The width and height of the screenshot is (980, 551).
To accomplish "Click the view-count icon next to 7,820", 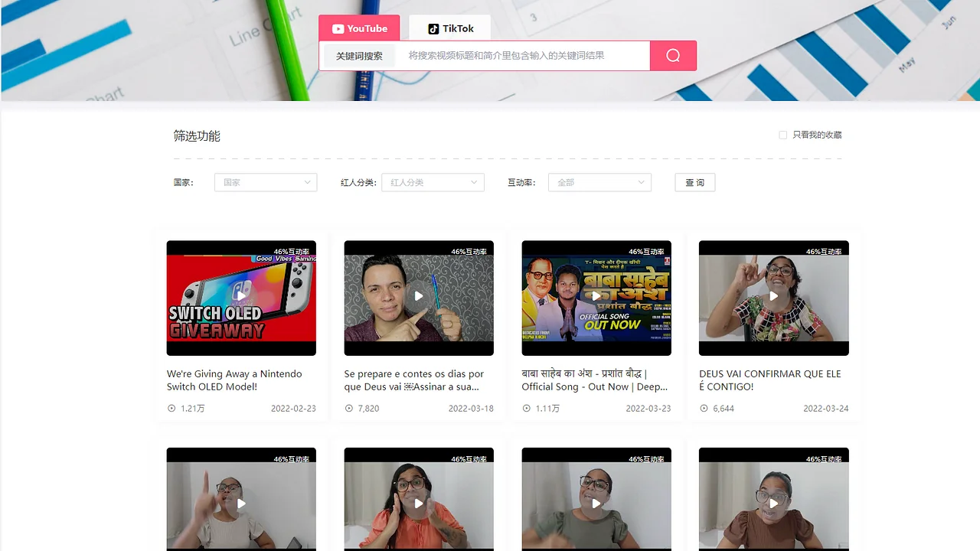I will (348, 408).
